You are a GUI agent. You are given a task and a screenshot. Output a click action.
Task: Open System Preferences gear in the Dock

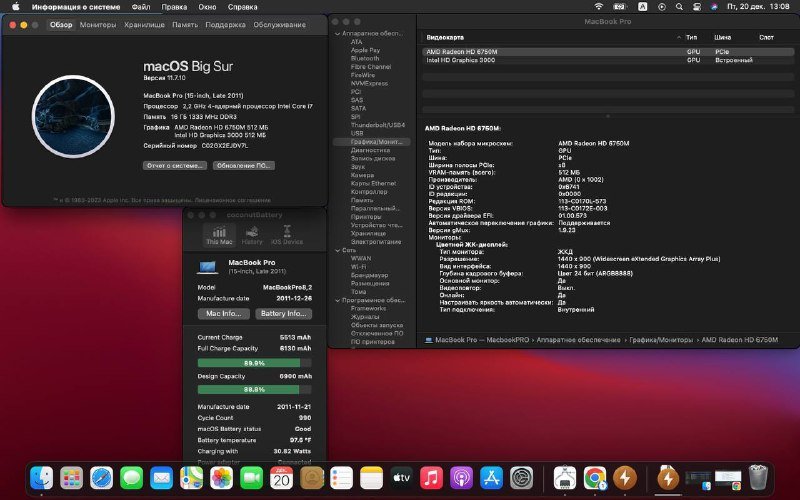click(x=521, y=478)
